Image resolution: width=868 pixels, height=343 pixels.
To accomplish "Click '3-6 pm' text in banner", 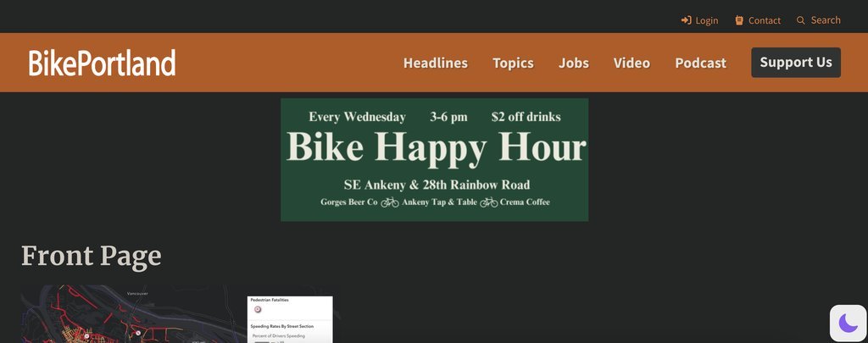I will 448,117.
